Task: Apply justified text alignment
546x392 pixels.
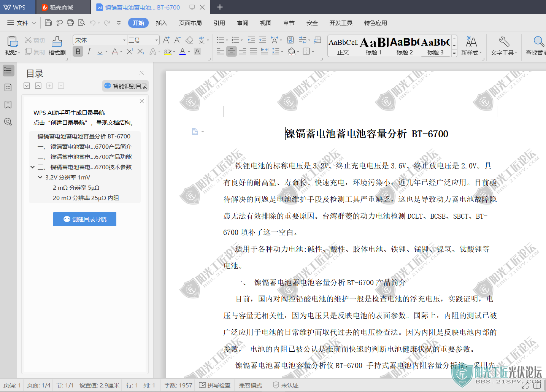Action: coord(254,51)
